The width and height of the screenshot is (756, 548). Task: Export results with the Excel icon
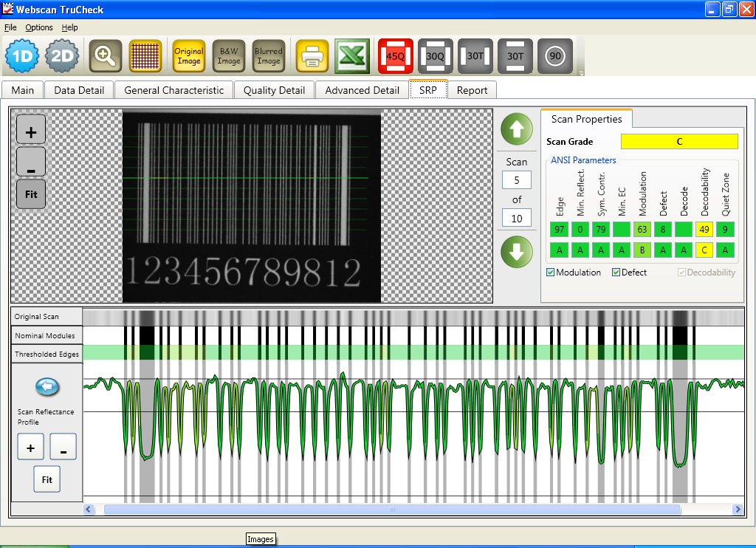pos(352,56)
